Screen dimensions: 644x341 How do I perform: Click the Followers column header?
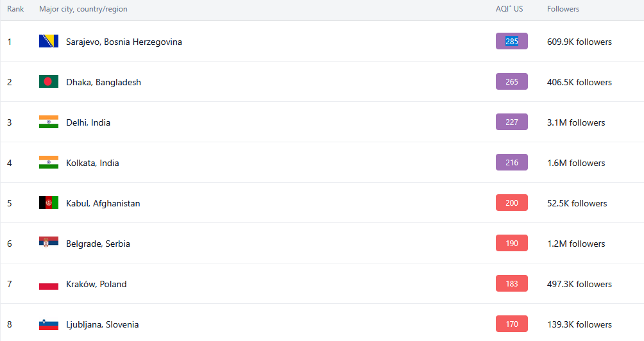click(563, 9)
